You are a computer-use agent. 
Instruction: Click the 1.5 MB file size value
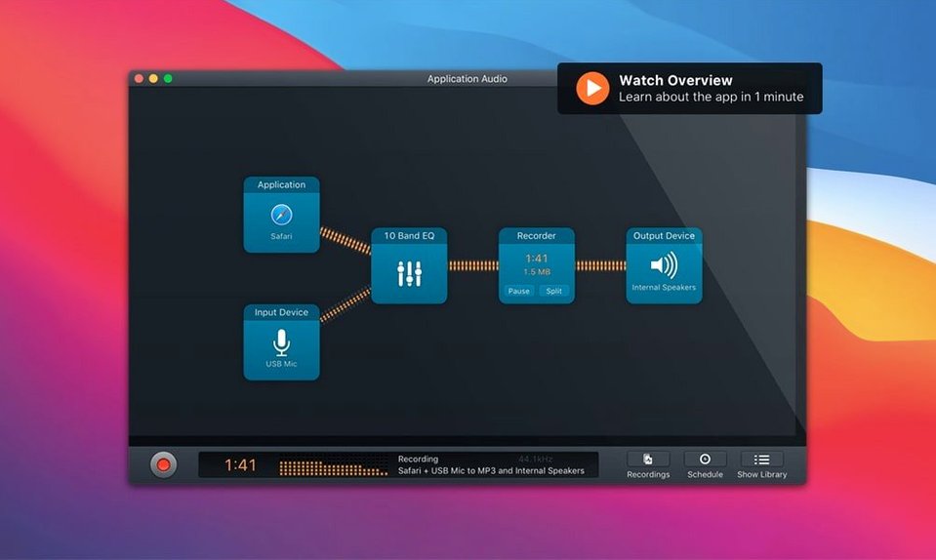[x=537, y=272]
